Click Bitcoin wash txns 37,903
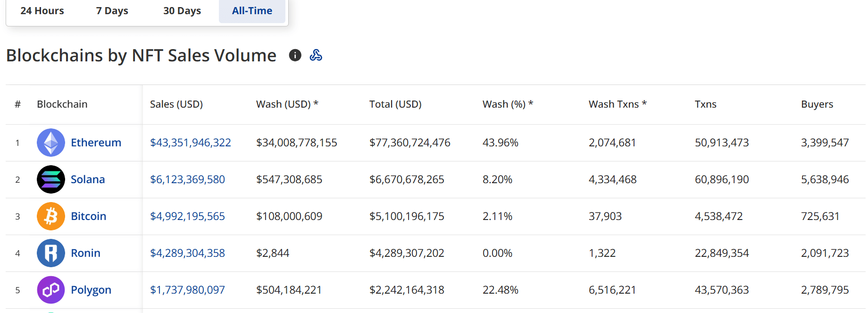 click(x=605, y=216)
